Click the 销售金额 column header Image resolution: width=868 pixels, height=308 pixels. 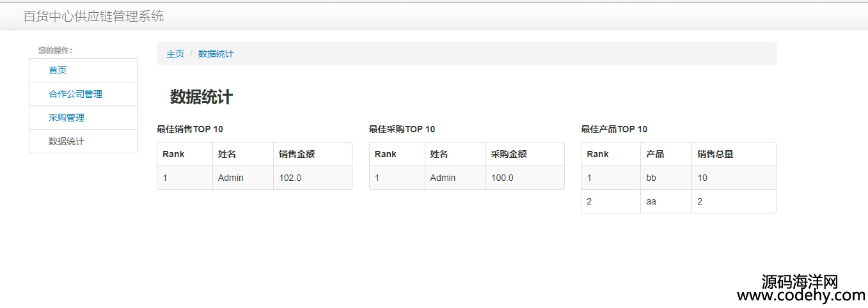pos(297,154)
